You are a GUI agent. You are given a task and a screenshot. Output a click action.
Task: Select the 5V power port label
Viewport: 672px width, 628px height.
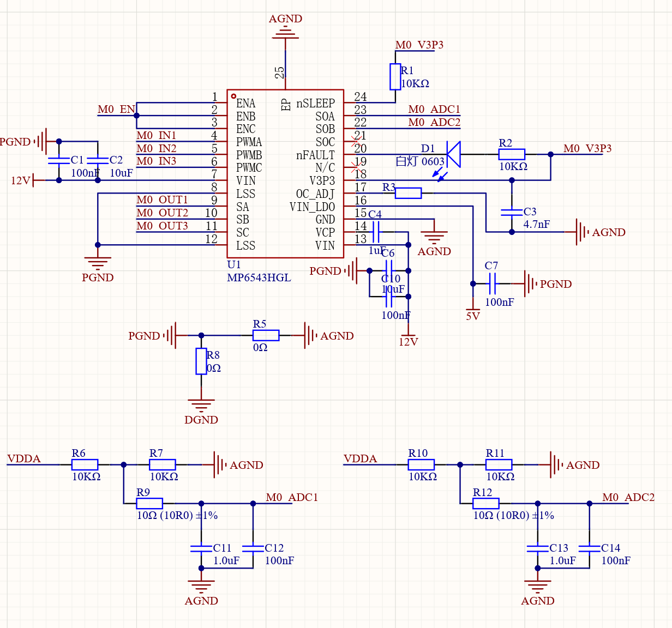tap(473, 316)
